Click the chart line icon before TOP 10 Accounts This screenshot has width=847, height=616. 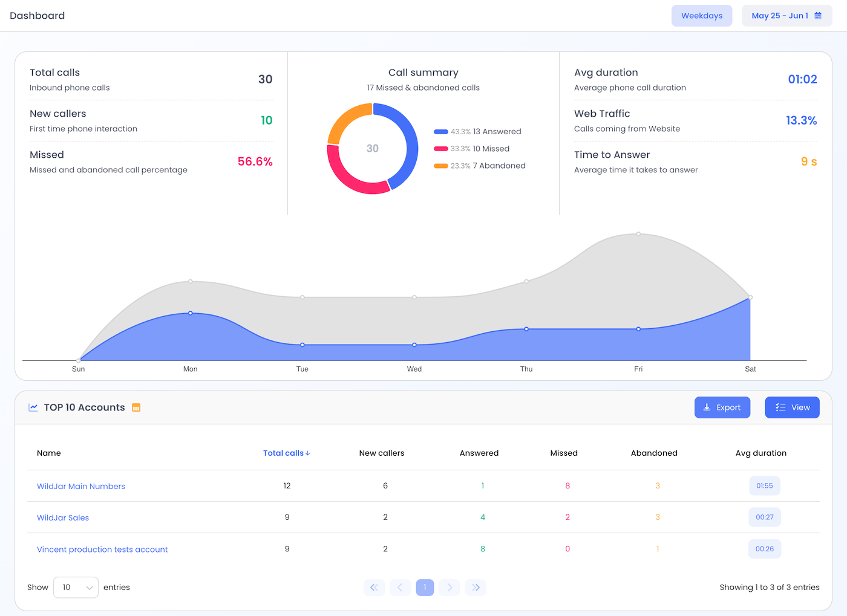(33, 407)
